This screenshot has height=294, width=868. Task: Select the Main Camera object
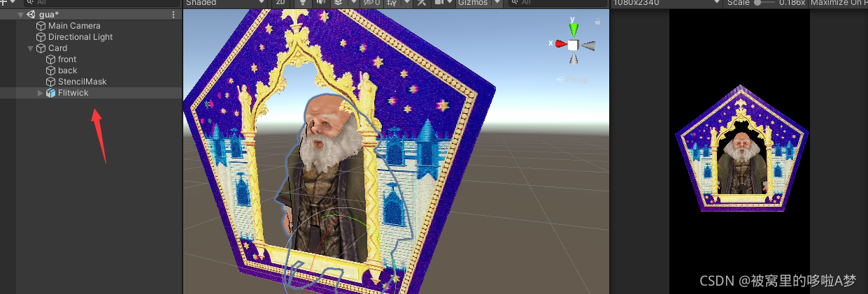click(74, 26)
